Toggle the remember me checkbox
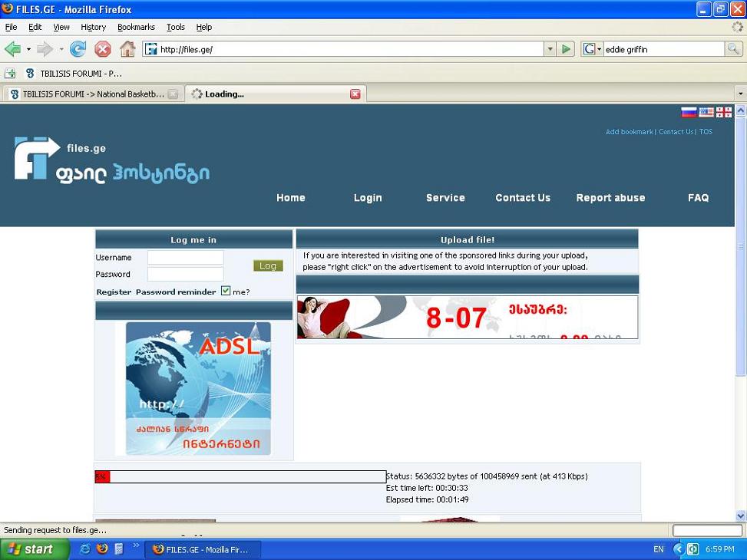The height and width of the screenshot is (560, 747). coord(226,291)
